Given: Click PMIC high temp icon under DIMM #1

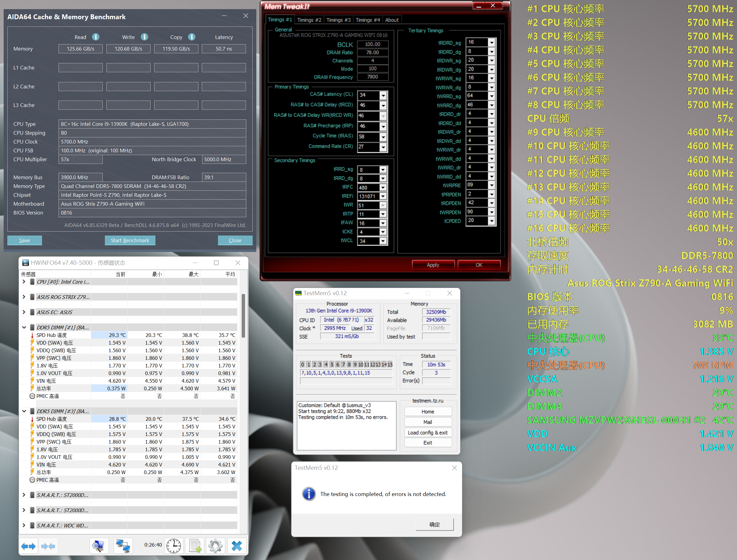Looking at the screenshot, I should (32, 396).
